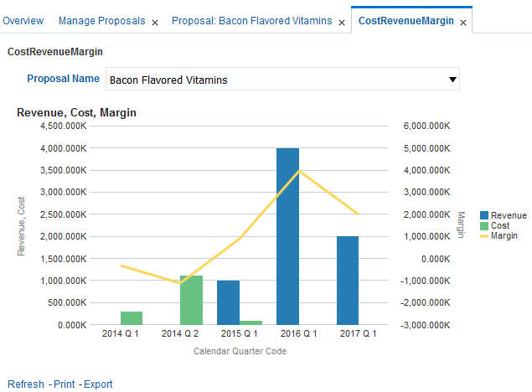Click the blue Revenue legend swatch
This screenshot has width=532, height=392.
[484, 216]
